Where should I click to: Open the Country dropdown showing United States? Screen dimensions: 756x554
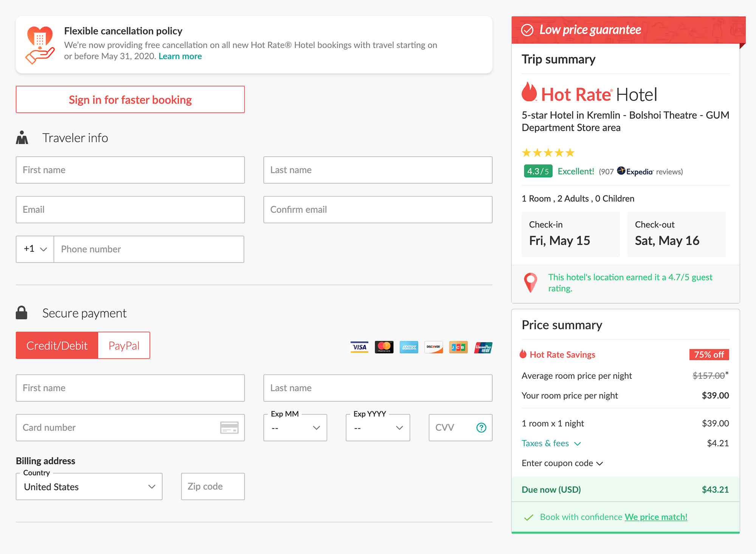tap(89, 487)
